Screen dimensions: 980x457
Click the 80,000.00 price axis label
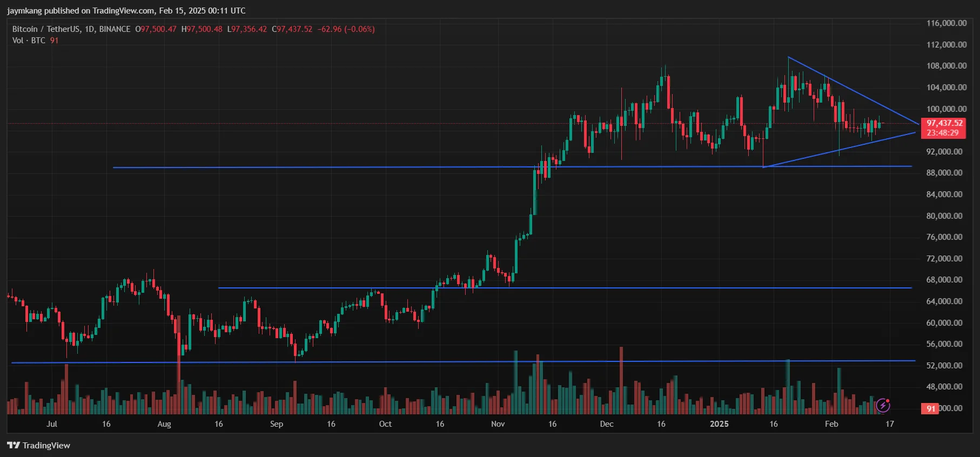944,216
